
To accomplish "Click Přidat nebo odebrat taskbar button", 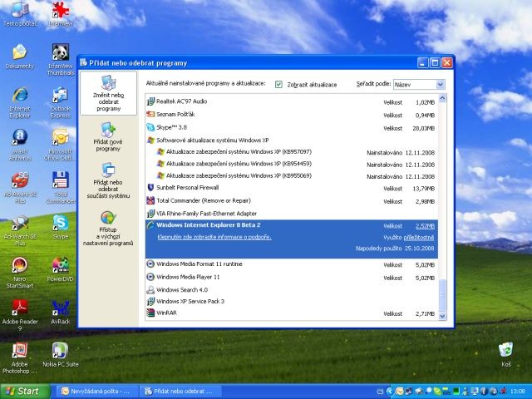I will (181, 392).
